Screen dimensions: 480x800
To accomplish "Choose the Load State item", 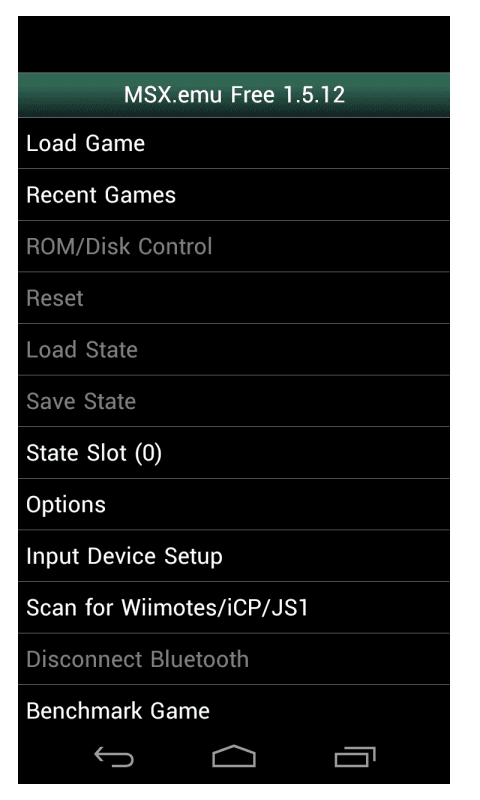I will tap(234, 349).
